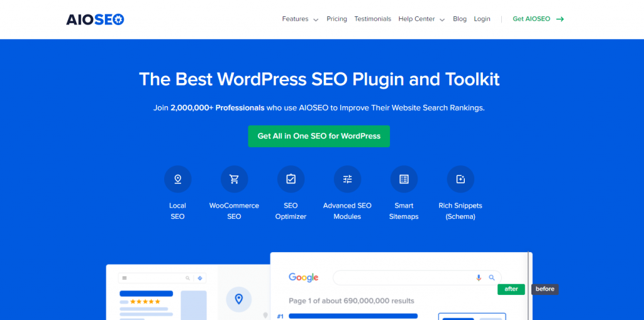Open the Local SEO pin icon
The height and width of the screenshot is (320, 644).
click(x=178, y=179)
